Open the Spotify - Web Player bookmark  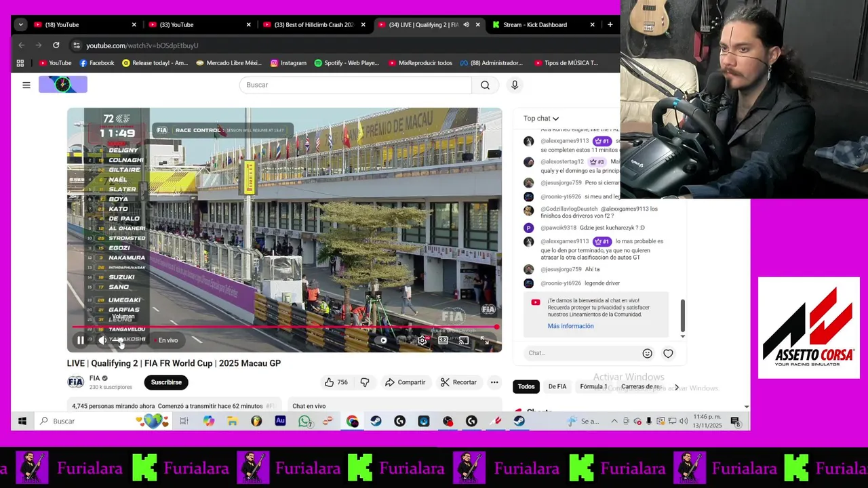(x=347, y=63)
